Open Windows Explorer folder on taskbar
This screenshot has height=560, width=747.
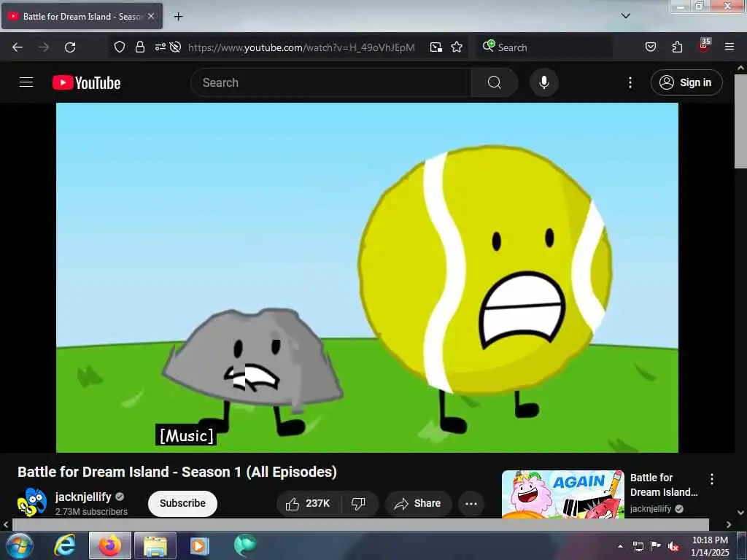155,545
